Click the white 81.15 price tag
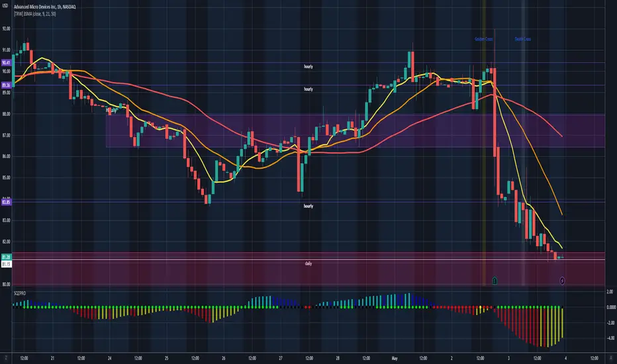Image resolution: width=617 pixels, height=364 pixels. [7, 264]
